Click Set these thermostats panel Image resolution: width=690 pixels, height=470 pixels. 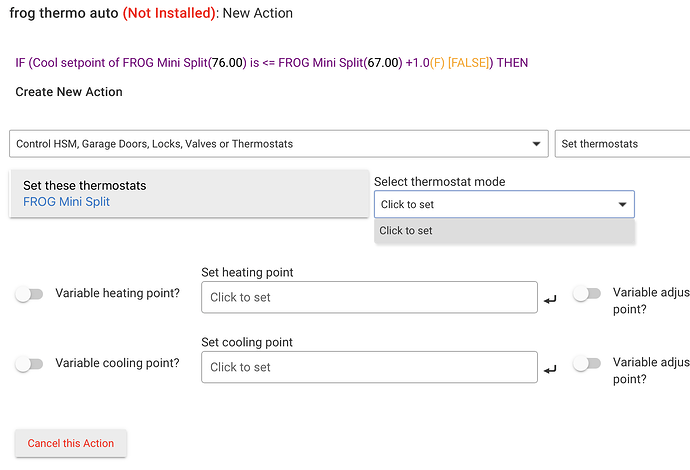click(x=189, y=193)
